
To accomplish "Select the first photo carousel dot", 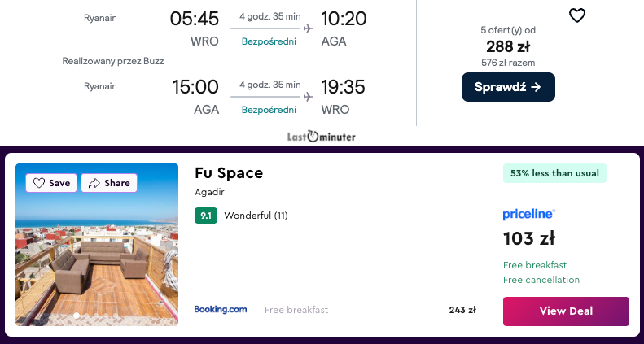I will [x=77, y=315].
